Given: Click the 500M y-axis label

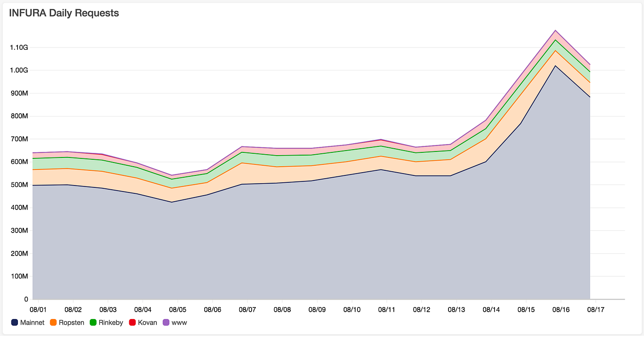Looking at the screenshot, I should (x=20, y=185).
